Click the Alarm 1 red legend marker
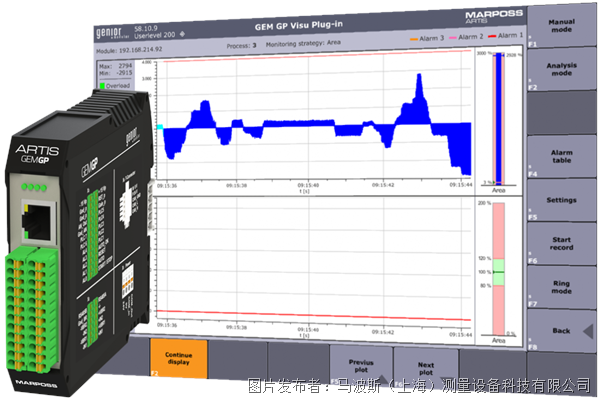This screenshot has width=600, height=400. [490, 36]
